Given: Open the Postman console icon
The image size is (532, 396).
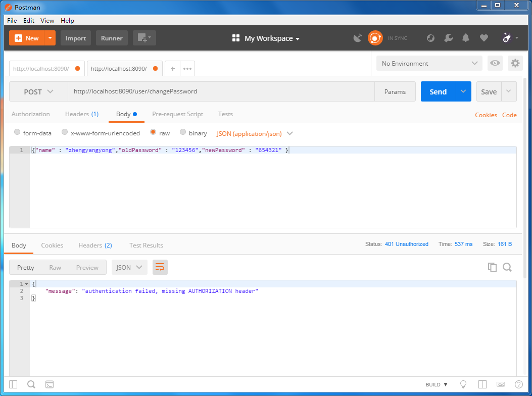Looking at the screenshot, I should (50, 384).
